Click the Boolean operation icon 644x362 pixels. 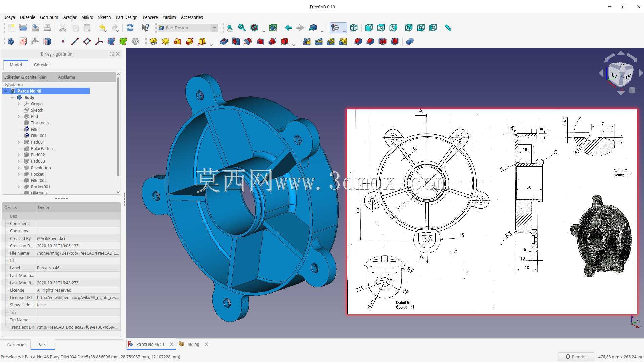click(x=410, y=41)
